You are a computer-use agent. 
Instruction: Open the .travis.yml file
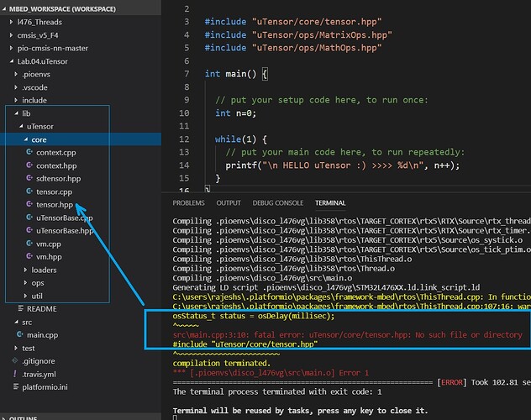[39, 375]
